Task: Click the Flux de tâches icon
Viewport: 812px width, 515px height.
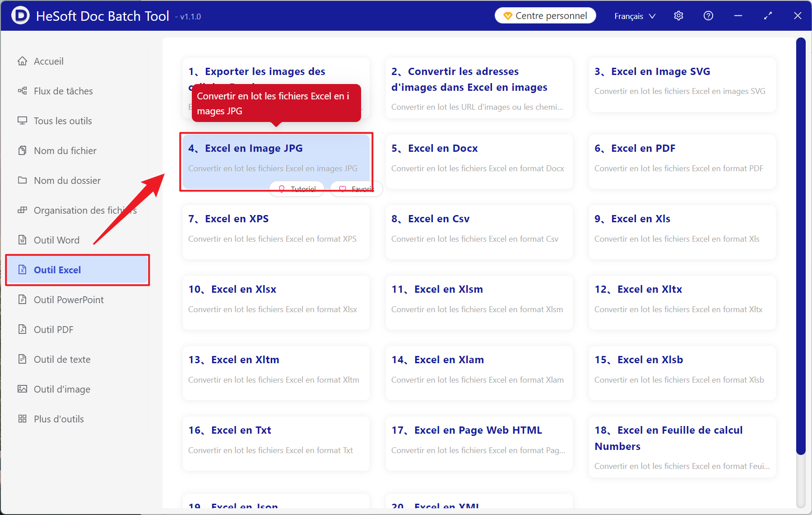Action: point(22,91)
